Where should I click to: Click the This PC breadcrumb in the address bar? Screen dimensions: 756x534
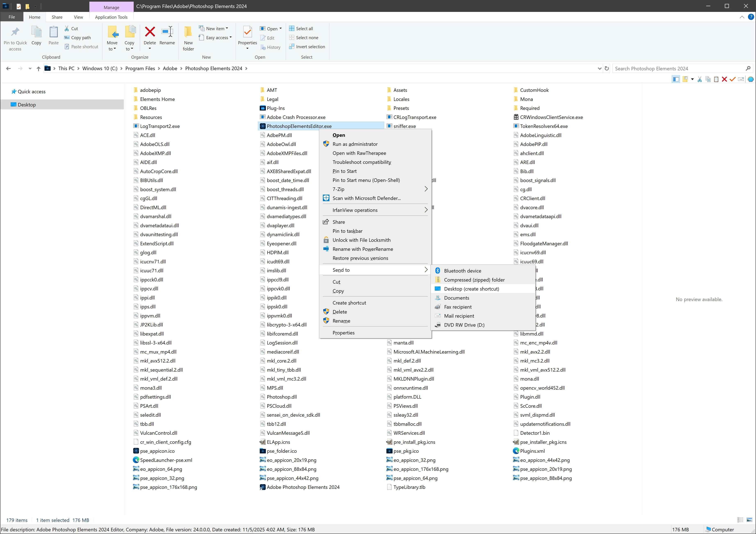(66, 68)
